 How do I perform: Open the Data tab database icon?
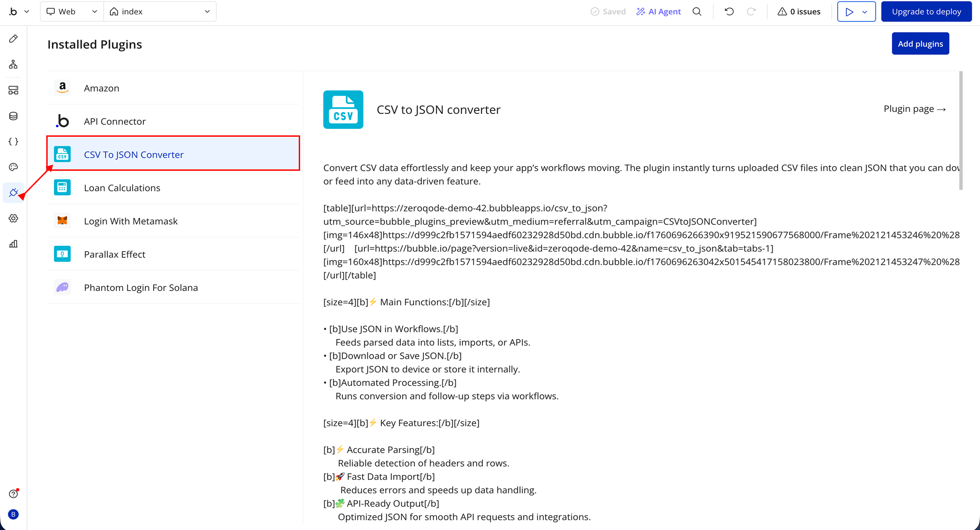pyautogui.click(x=13, y=116)
